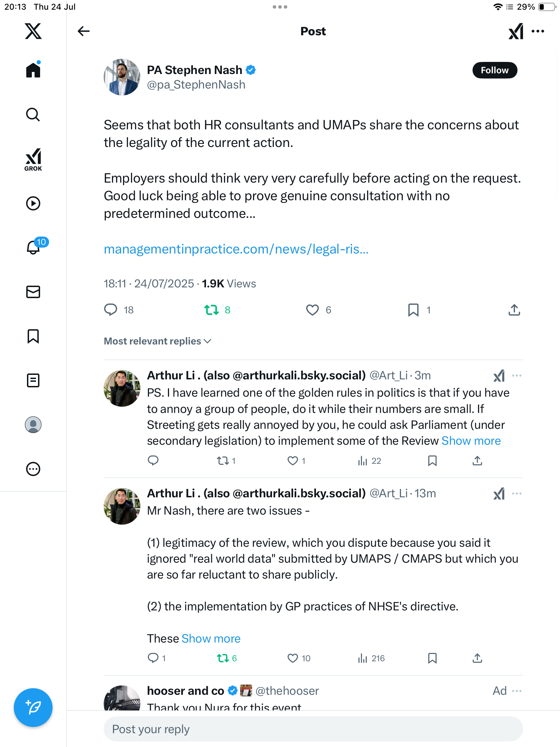Open the Bookmarks icon in the sidebar
This screenshot has height=747, width=560.
pos(33,336)
